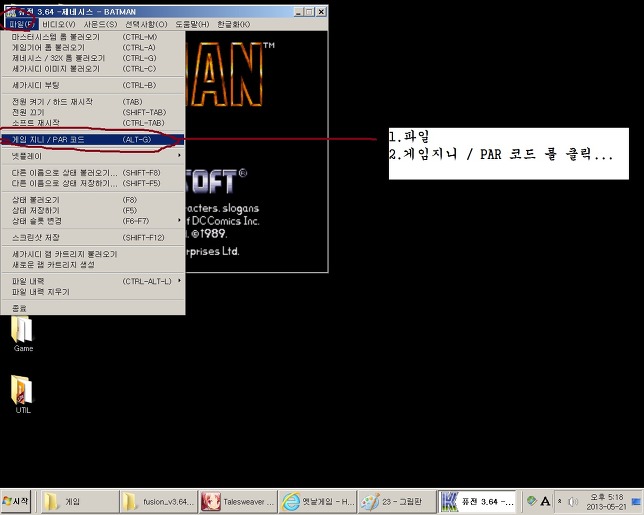Image resolution: width=644 pixels, height=515 pixels.
Task: Open the 한글화(K) menu
Action: pyautogui.click(x=233, y=24)
